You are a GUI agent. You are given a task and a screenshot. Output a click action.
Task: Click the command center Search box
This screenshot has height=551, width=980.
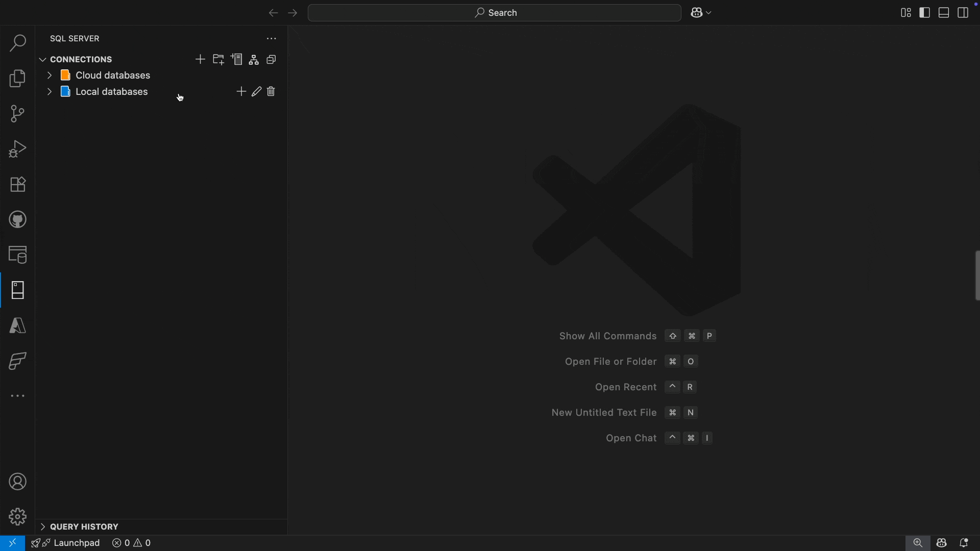495,13
